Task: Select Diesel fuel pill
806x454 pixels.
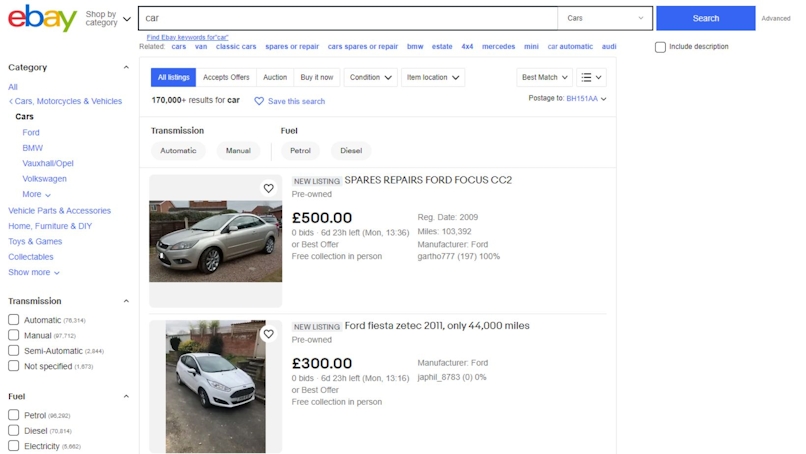Action: coord(351,151)
